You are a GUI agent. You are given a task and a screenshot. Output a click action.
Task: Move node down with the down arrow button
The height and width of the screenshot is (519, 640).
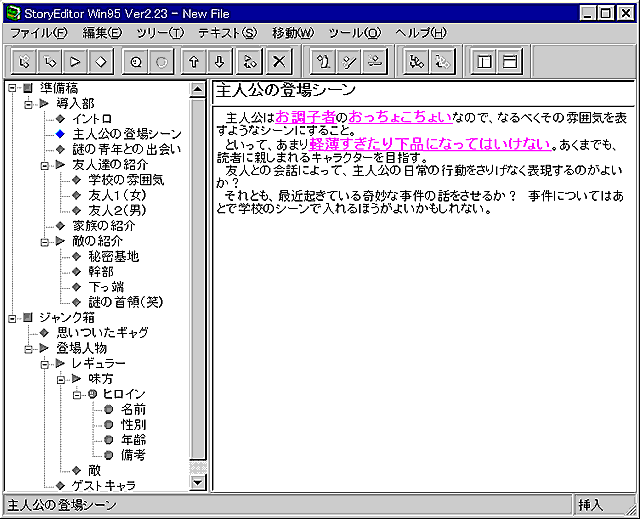pyautogui.click(x=220, y=62)
